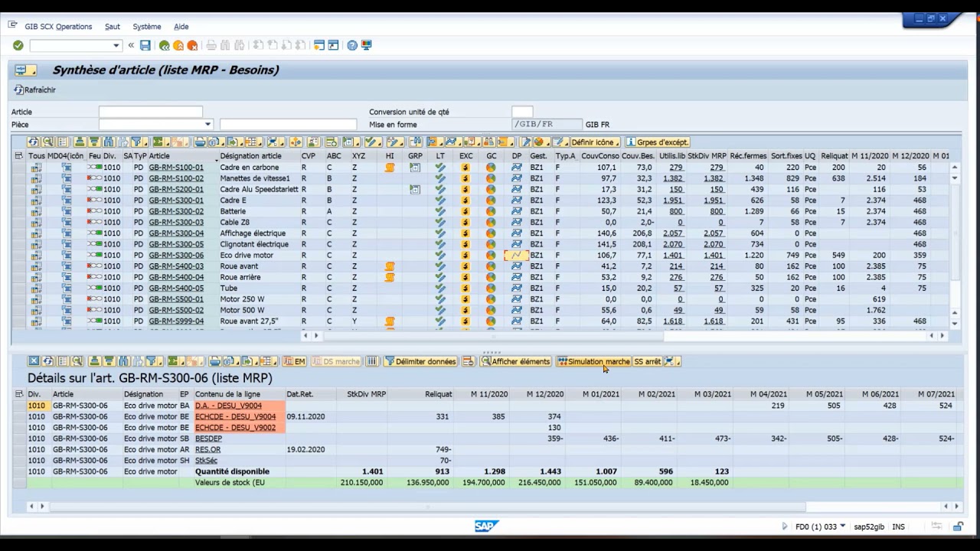Click sort ascending icon in upper list toolbar
The image size is (980, 551).
click(x=80, y=142)
